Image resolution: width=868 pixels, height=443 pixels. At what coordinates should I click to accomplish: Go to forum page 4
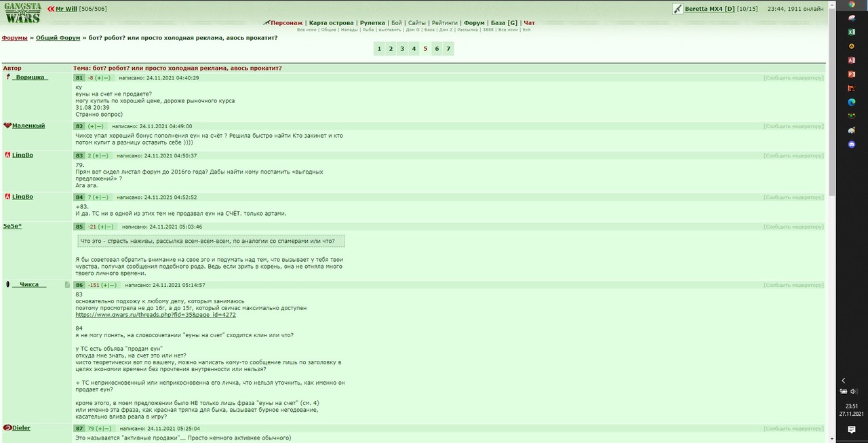[x=414, y=48]
